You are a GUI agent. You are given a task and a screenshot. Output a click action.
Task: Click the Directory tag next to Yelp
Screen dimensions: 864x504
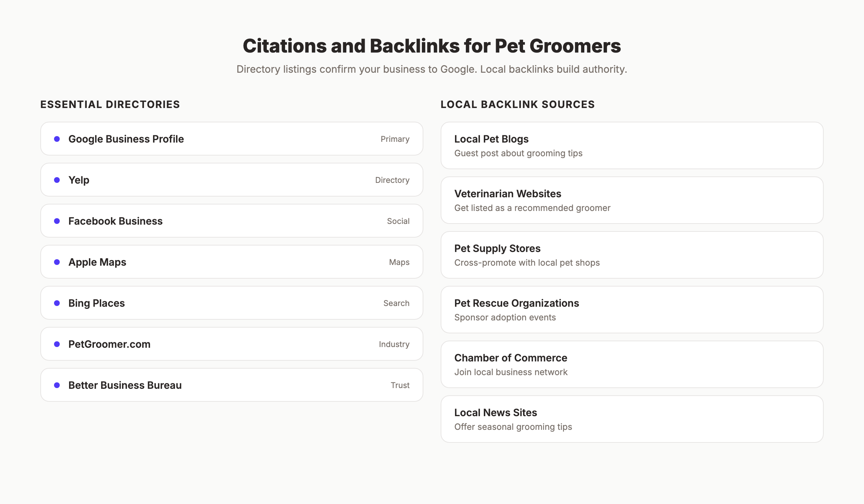(392, 180)
